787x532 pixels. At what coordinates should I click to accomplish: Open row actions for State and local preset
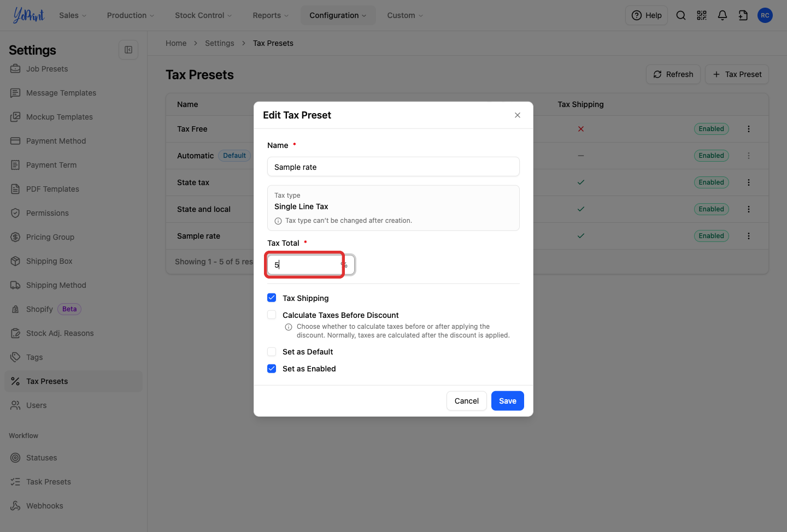pyautogui.click(x=749, y=209)
